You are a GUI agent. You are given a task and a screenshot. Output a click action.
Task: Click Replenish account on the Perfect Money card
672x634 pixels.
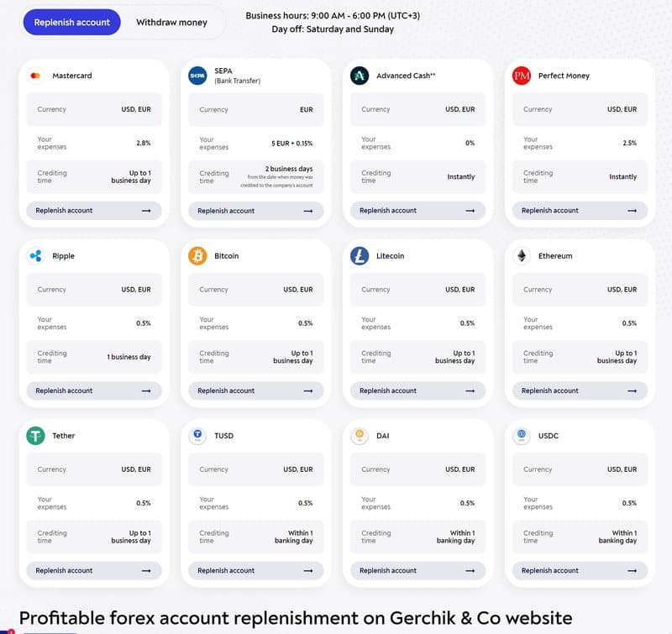(x=579, y=210)
